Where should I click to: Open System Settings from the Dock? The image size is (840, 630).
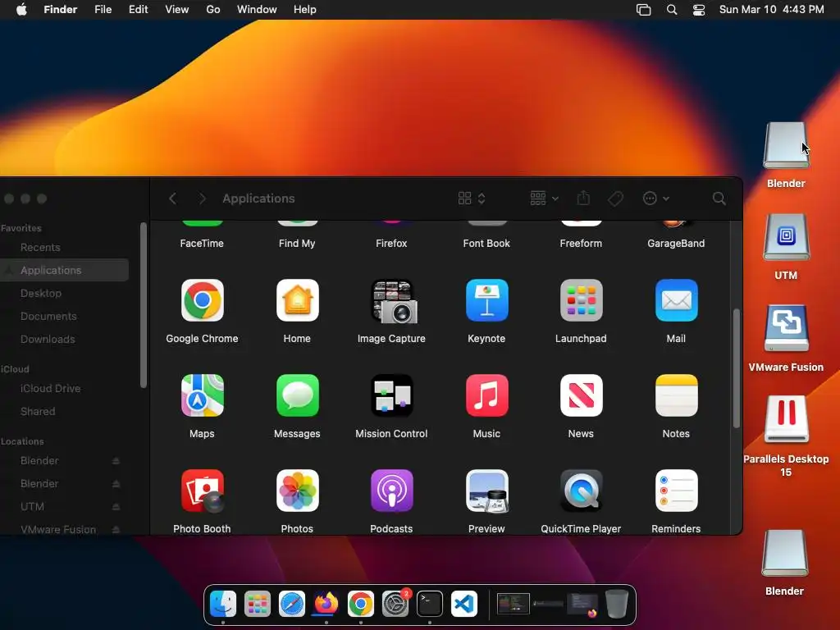pos(395,605)
